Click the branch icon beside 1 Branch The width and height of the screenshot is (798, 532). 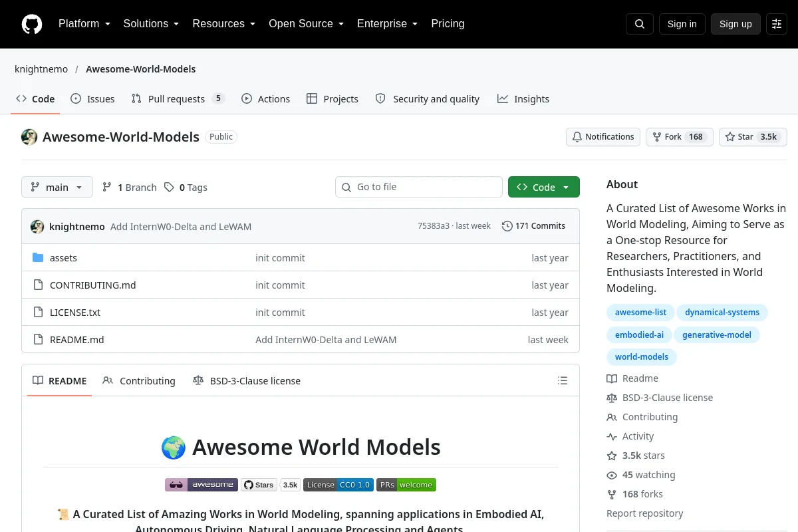[107, 188]
